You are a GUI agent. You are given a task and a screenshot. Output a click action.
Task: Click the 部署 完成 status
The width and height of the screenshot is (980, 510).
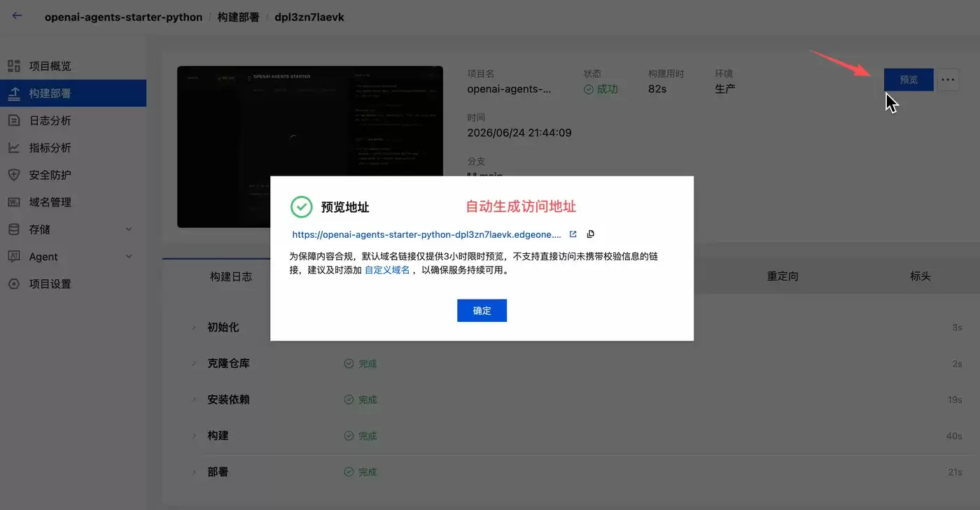[x=360, y=472]
